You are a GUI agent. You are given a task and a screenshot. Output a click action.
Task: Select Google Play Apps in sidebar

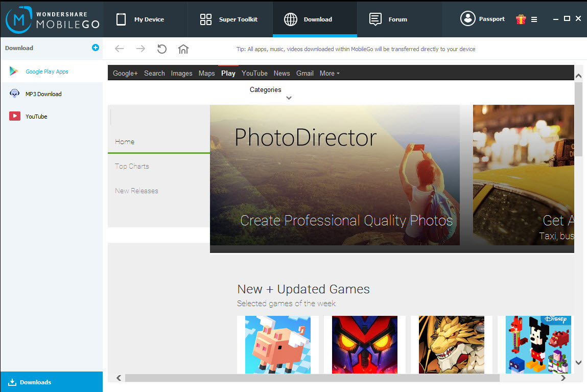(x=52, y=72)
